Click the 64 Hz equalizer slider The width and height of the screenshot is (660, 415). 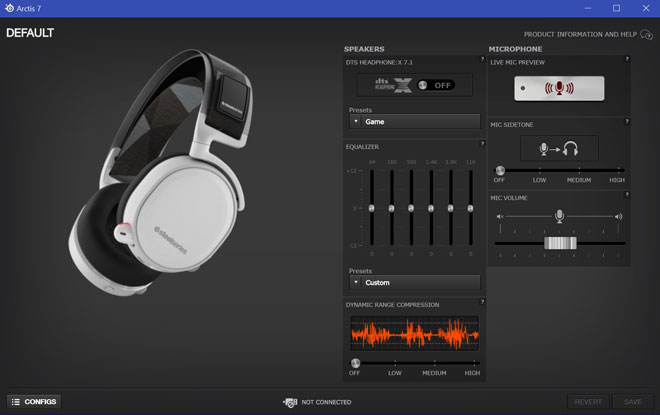pos(372,208)
